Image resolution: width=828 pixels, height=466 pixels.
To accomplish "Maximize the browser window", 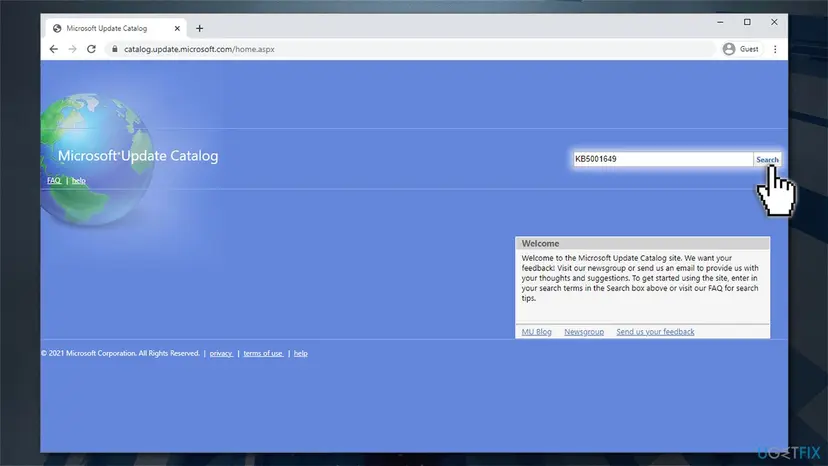I will pyautogui.click(x=747, y=22).
